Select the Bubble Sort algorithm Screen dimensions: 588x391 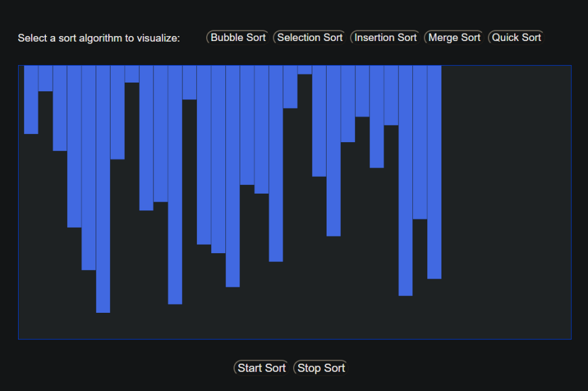pos(238,37)
